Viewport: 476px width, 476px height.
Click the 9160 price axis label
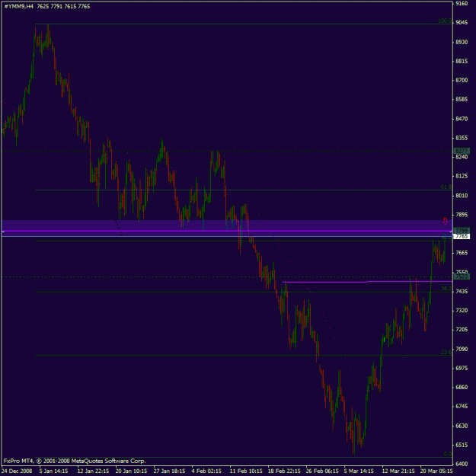point(462,4)
